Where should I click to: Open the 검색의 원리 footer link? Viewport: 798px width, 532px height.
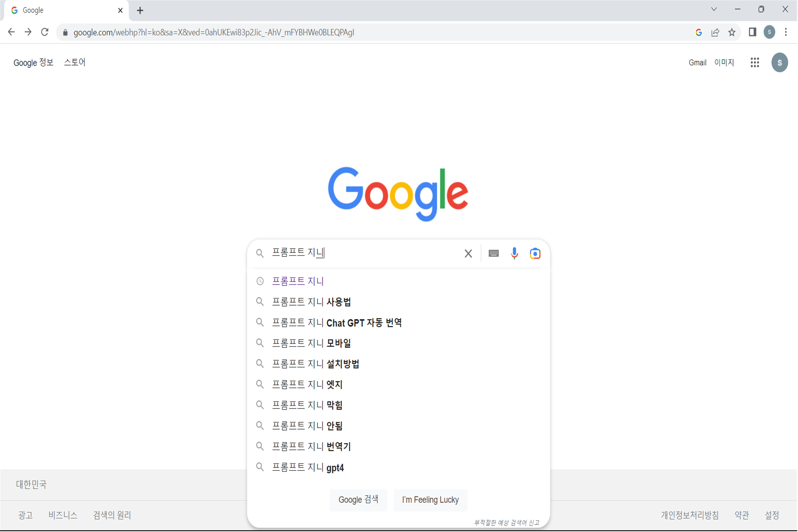[112, 515]
